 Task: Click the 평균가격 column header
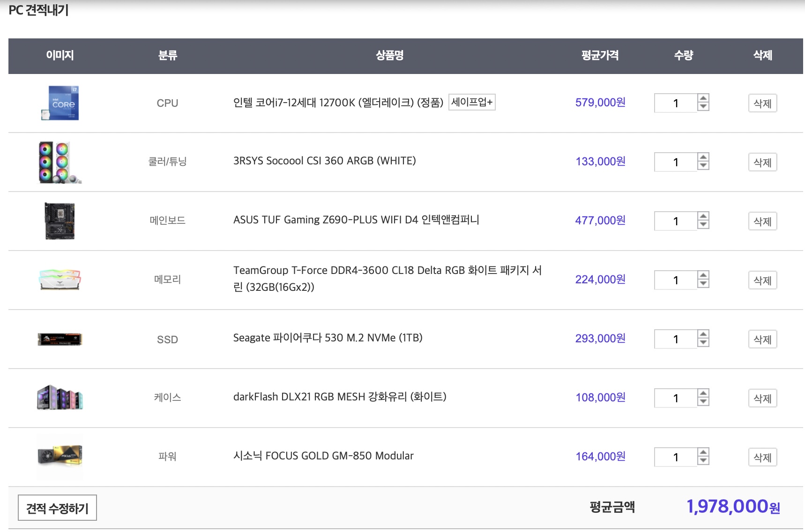point(600,55)
